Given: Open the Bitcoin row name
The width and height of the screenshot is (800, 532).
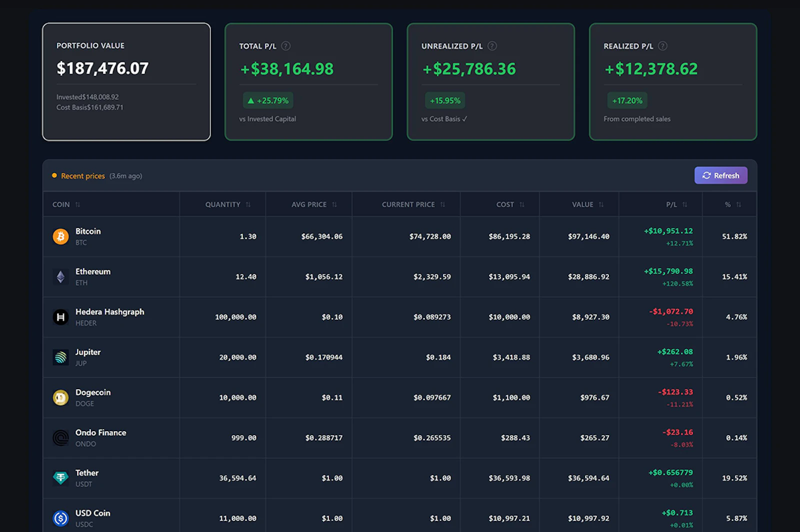Looking at the screenshot, I should coord(88,231).
